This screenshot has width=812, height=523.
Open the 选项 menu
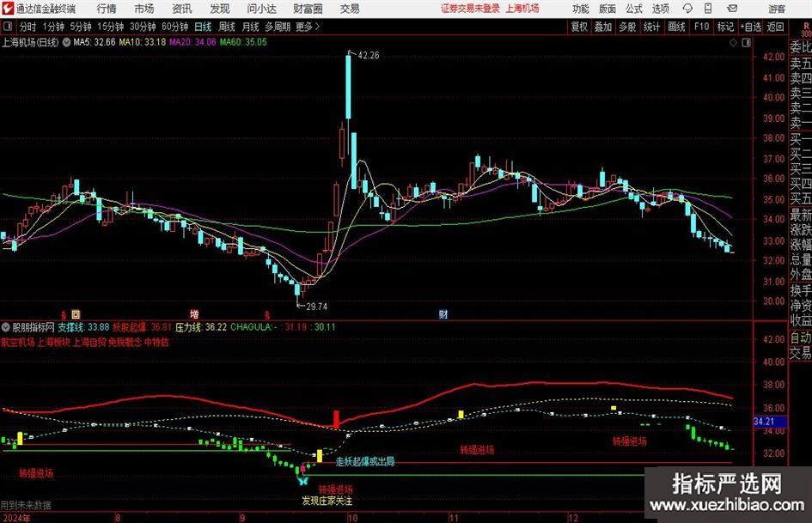point(660,9)
